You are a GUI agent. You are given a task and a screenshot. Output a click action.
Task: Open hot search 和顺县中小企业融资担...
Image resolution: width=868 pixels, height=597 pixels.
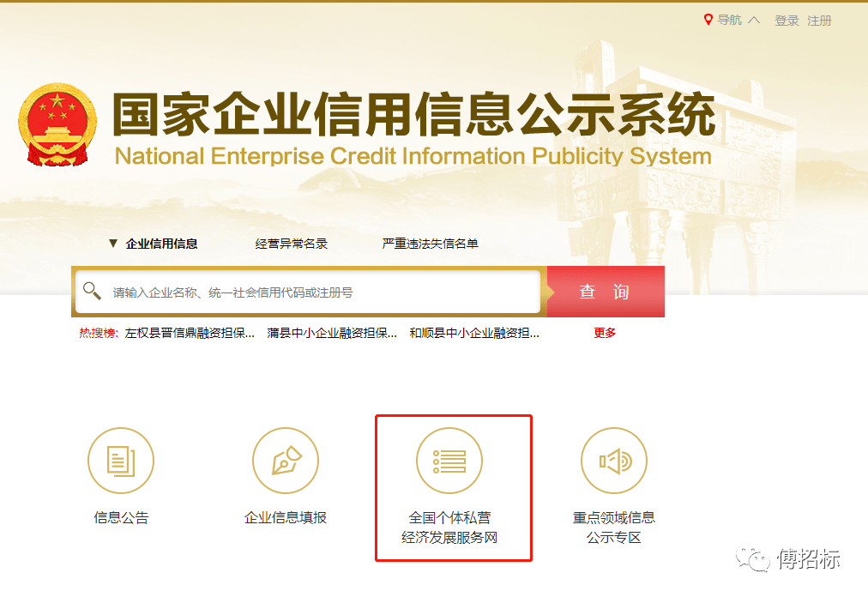pos(474,333)
